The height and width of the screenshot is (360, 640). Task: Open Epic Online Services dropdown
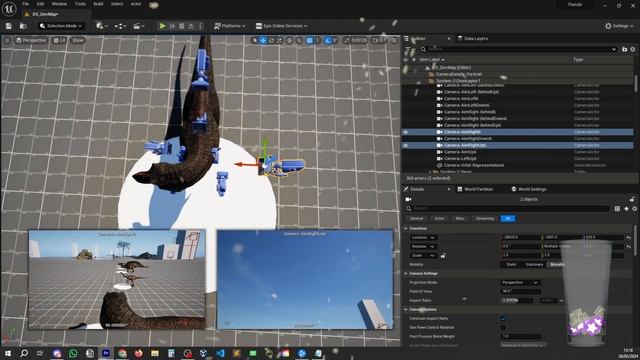click(x=281, y=26)
